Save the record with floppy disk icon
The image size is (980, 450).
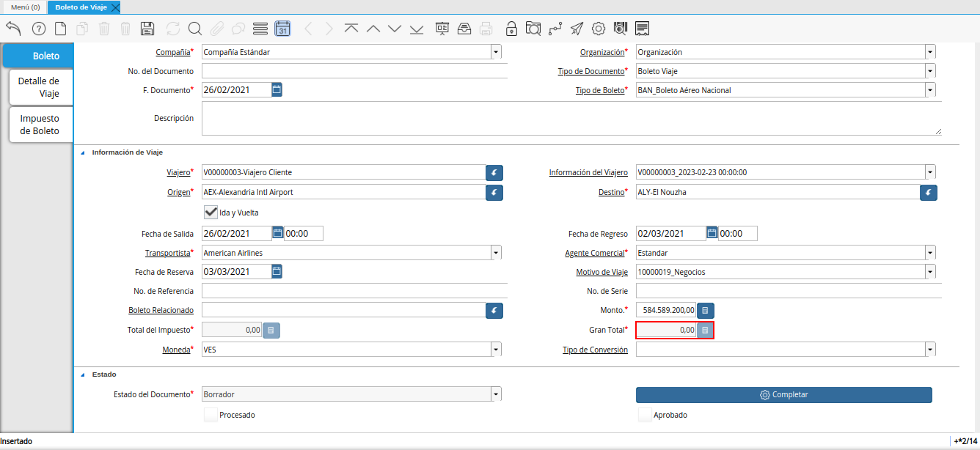click(x=147, y=29)
